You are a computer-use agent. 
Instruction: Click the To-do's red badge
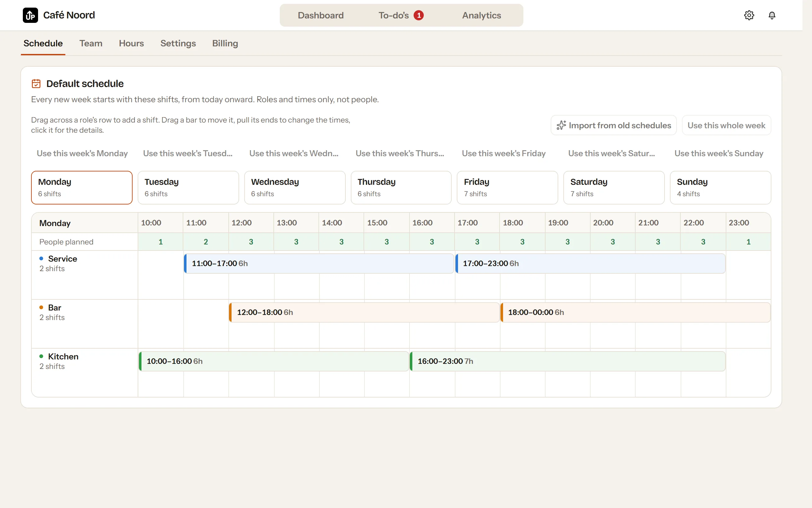click(x=418, y=15)
